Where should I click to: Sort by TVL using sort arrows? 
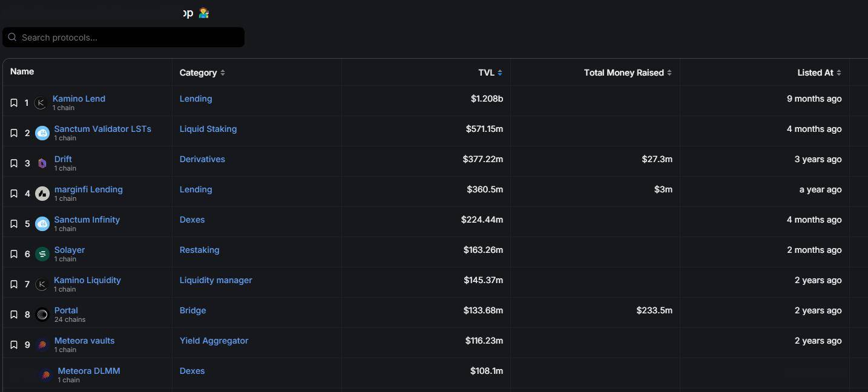point(500,73)
